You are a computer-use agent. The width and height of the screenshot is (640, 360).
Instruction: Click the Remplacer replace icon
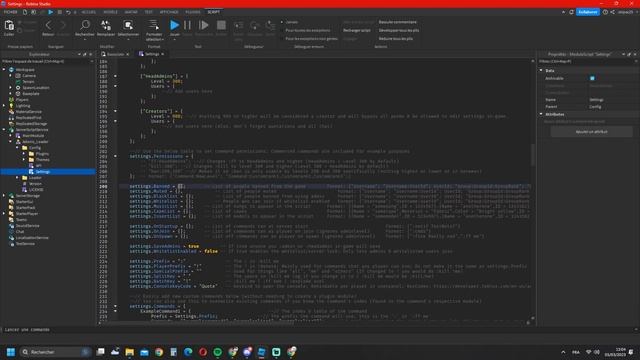pyautogui.click(x=106, y=26)
